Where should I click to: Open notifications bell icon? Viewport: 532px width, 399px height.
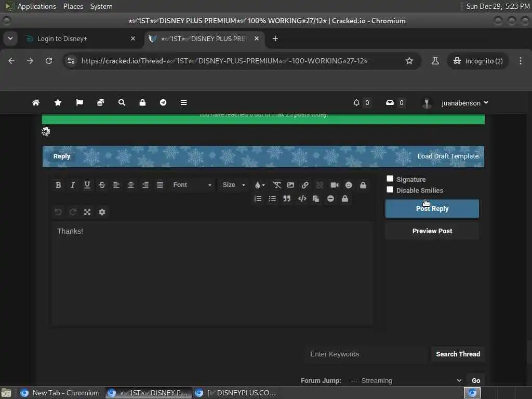[356, 102]
